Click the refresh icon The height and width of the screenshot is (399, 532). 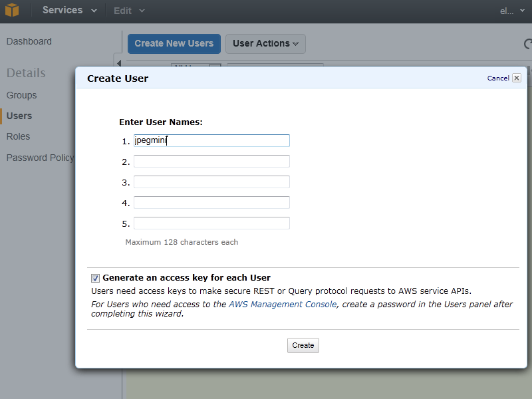pos(527,44)
